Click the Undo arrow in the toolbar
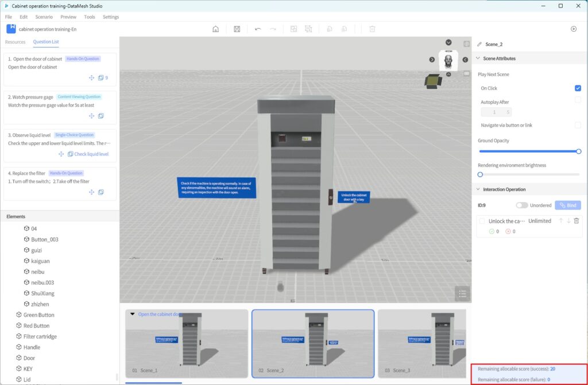This screenshot has width=588, height=385. coord(258,29)
